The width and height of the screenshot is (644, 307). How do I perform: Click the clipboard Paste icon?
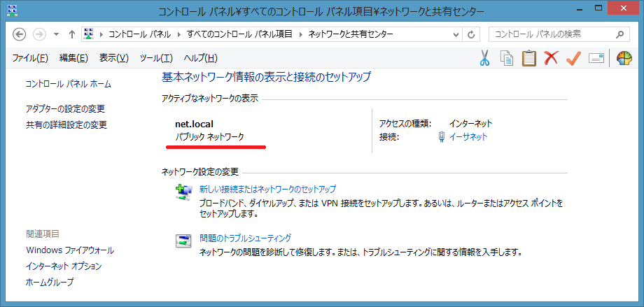[x=528, y=59]
